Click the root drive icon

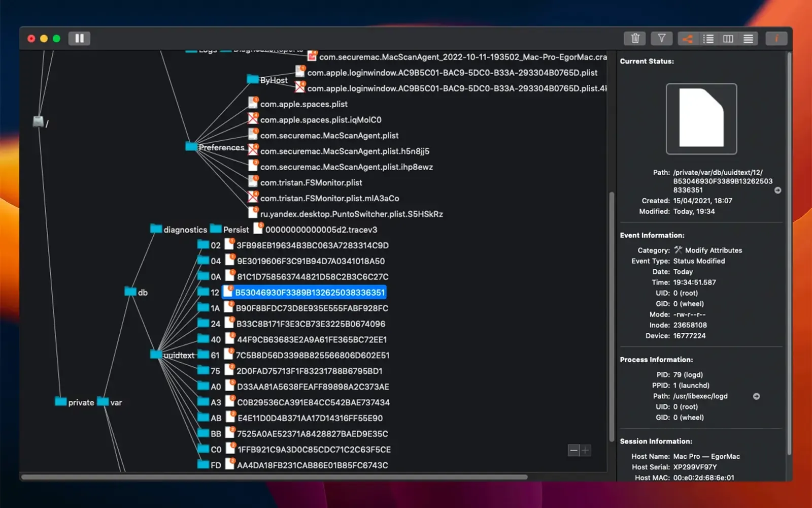(38, 121)
